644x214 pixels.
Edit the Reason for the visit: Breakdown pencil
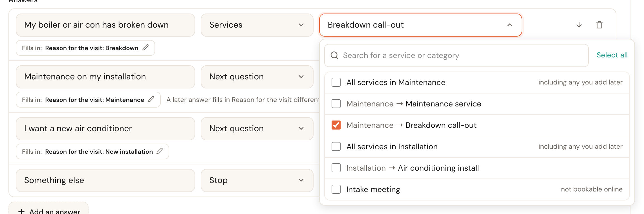145,48
